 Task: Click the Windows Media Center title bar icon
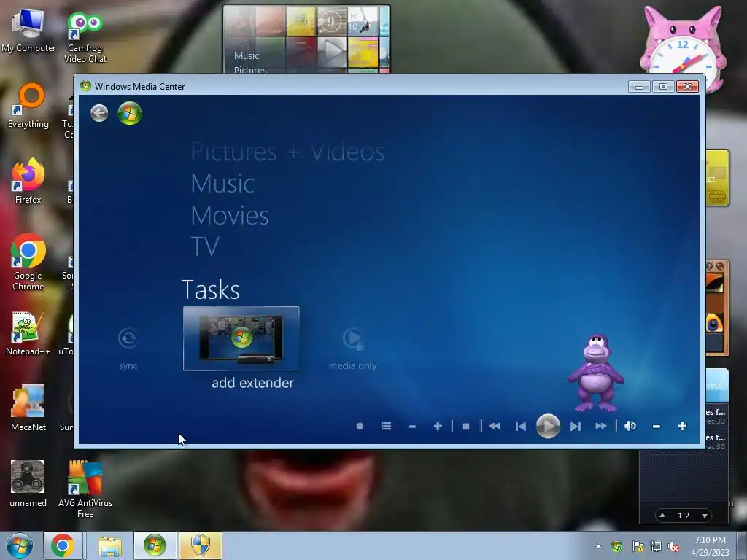coord(86,86)
